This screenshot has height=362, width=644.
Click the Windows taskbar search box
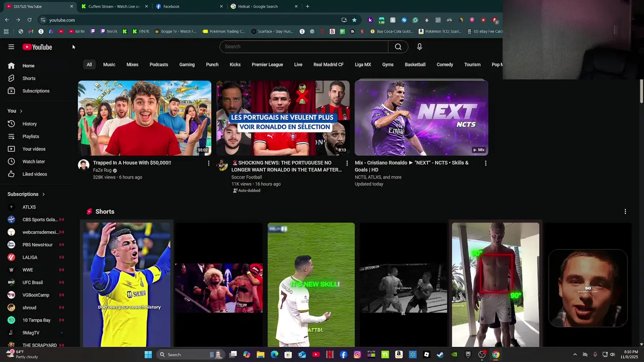click(x=190, y=354)
